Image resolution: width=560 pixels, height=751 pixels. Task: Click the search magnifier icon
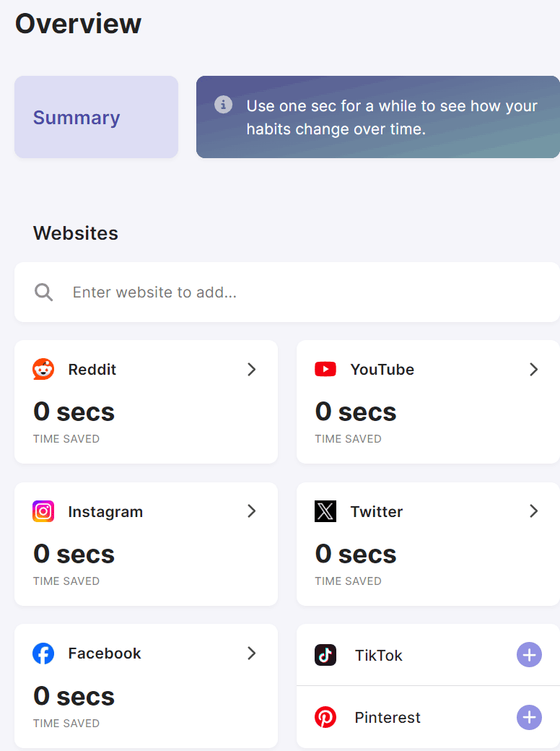44,292
